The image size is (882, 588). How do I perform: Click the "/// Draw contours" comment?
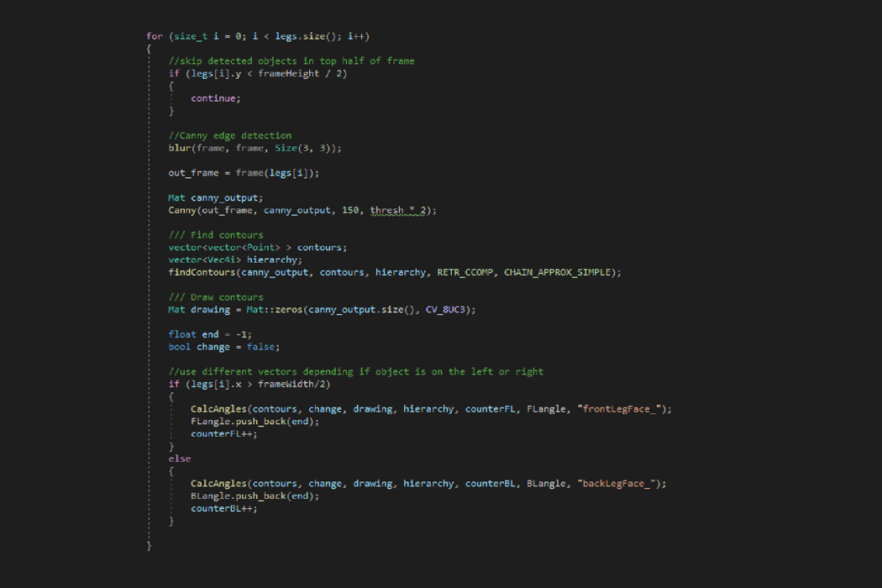pos(215,297)
